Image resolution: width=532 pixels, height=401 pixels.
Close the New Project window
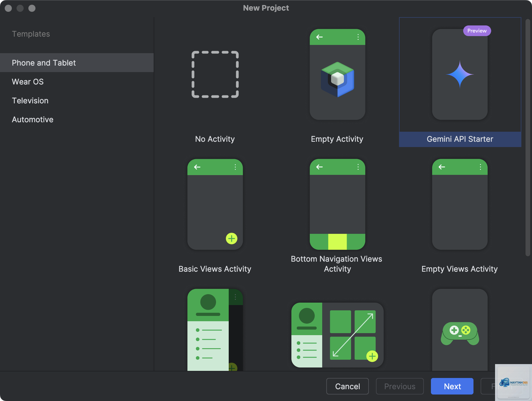(x=8, y=8)
